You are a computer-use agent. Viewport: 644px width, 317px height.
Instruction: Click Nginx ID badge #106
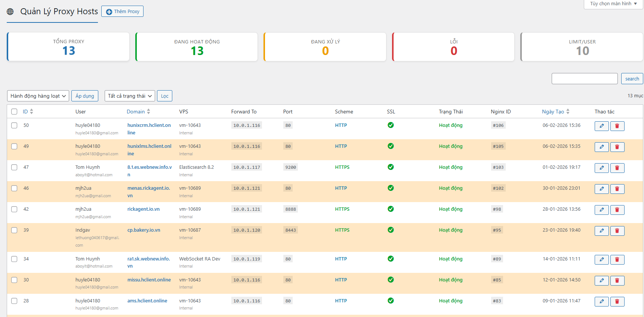click(498, 125)
